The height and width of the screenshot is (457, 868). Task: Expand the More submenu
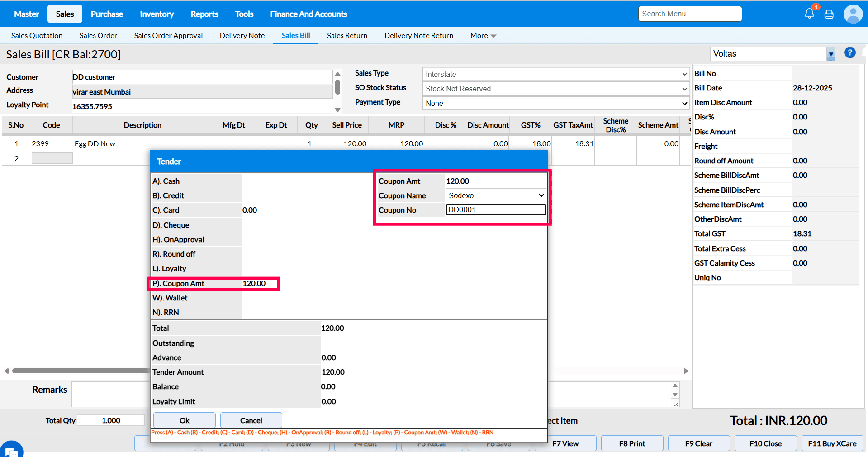coord(483,36)
